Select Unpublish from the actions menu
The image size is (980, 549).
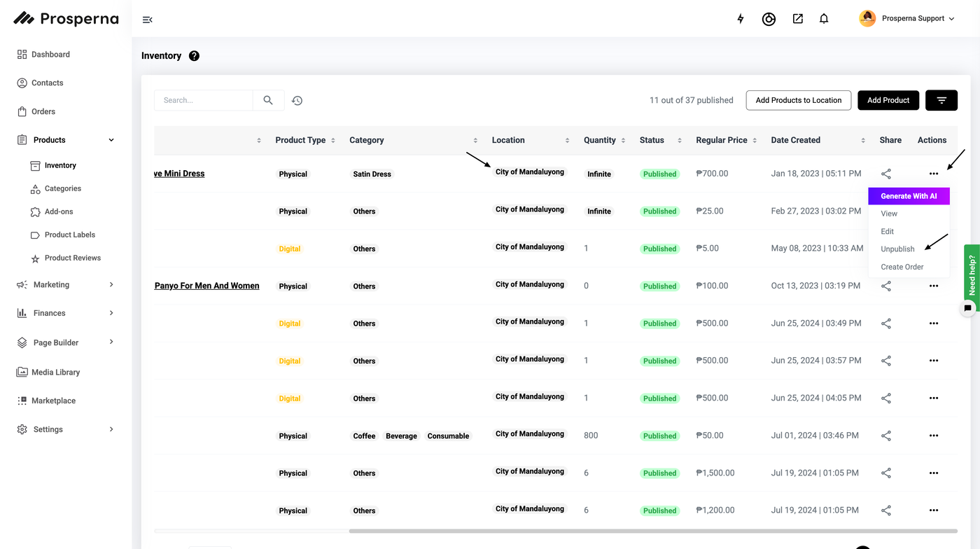tap(897, 249)
